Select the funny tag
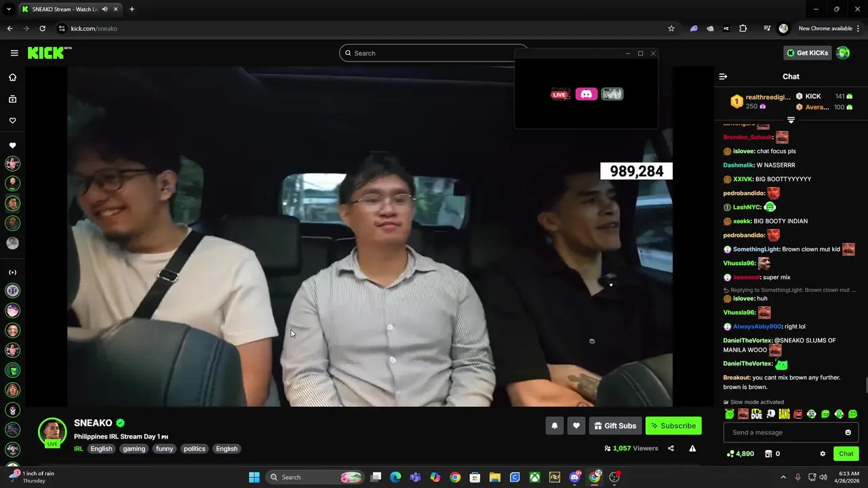868x488 pixels. click(165, 449)
